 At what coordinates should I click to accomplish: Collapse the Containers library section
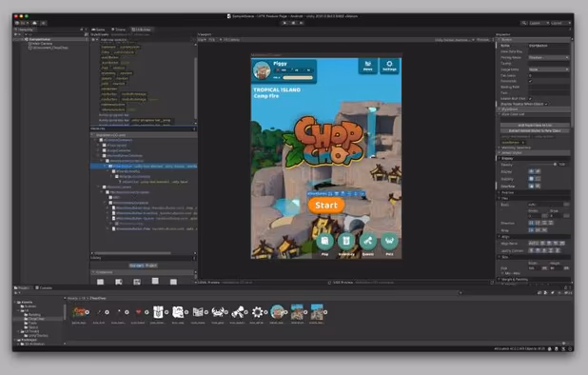[93, 272]
